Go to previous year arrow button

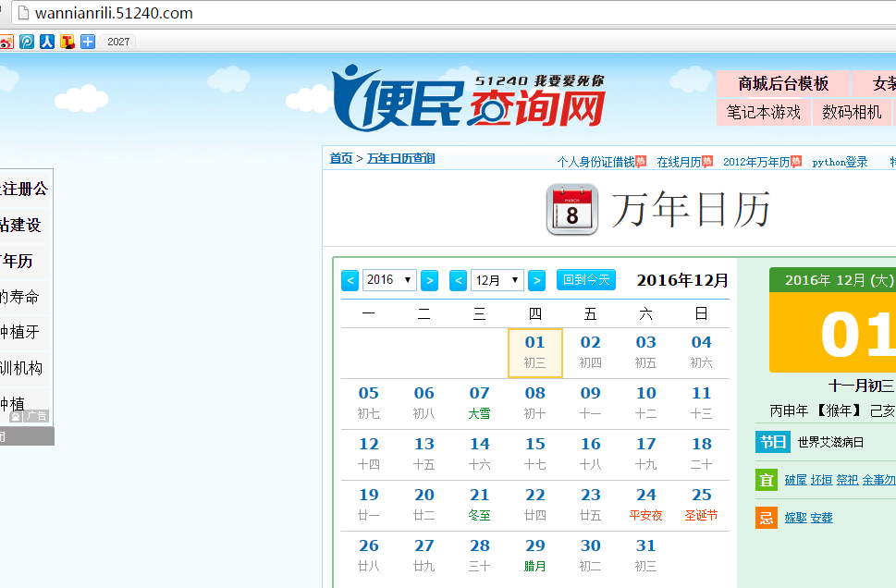[x=350, y=280]
